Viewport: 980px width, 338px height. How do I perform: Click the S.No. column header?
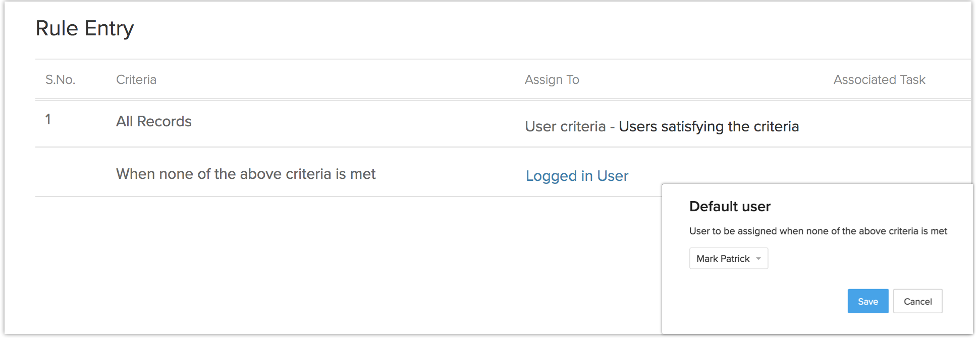[x=60, y=79]
